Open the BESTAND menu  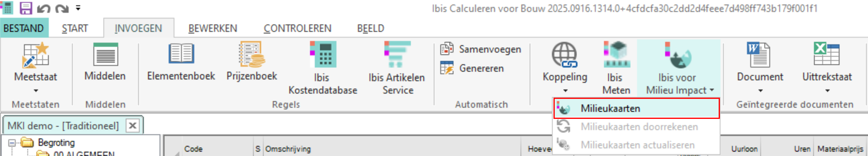tap(24, 28)
